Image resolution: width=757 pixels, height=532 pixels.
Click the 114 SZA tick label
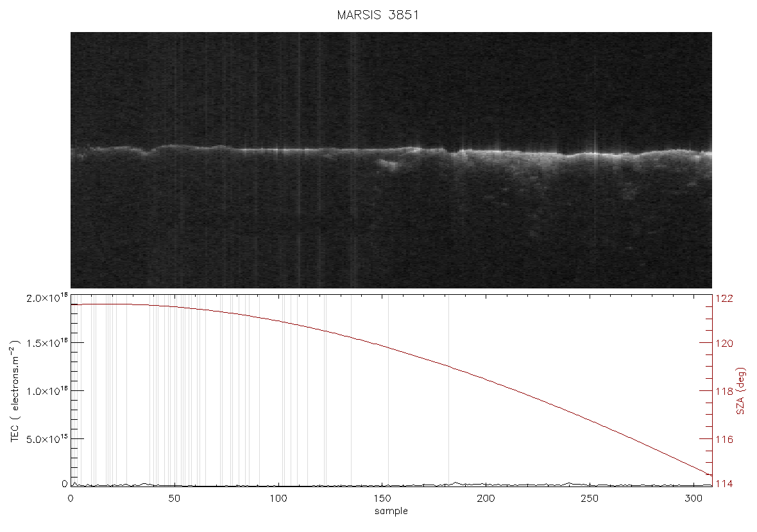724,484
